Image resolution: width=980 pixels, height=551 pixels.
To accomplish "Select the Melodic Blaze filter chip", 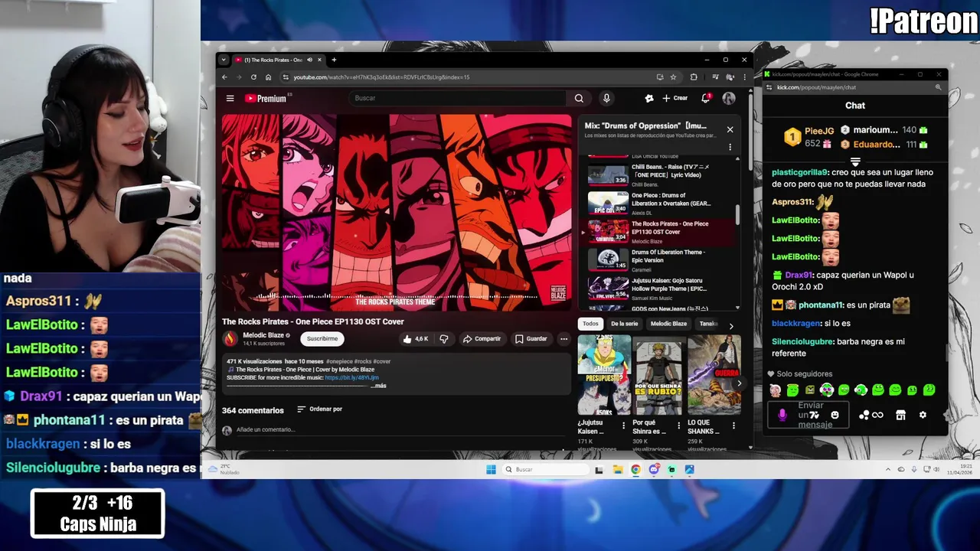I will 668,324.
